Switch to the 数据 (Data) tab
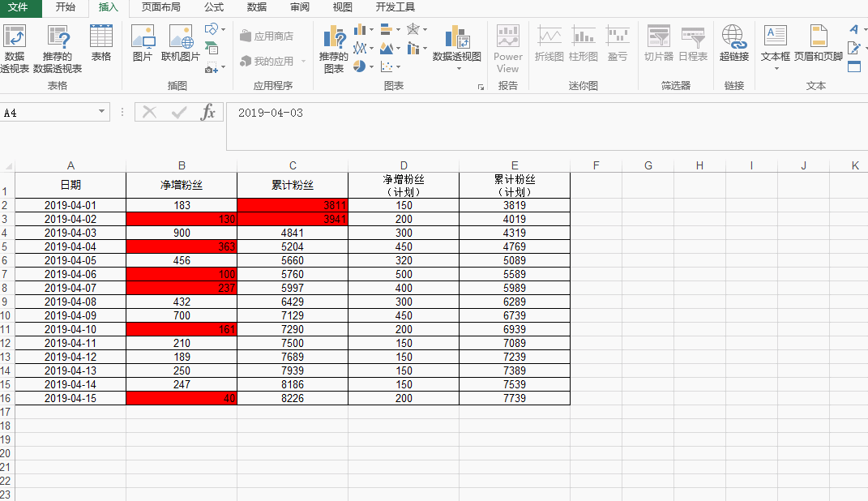The height and width of the screenshot is (501, 868). click(257, 7)
